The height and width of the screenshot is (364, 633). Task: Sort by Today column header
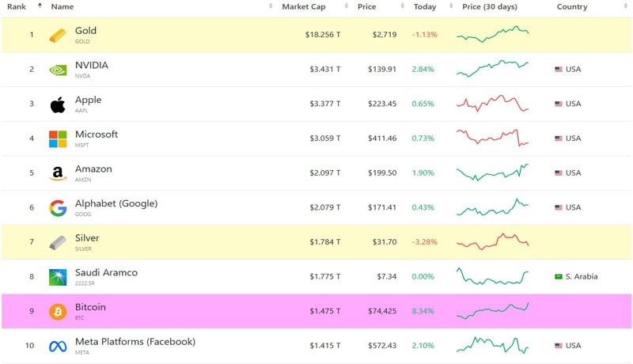pyautogui.click(x=424, y=6)
